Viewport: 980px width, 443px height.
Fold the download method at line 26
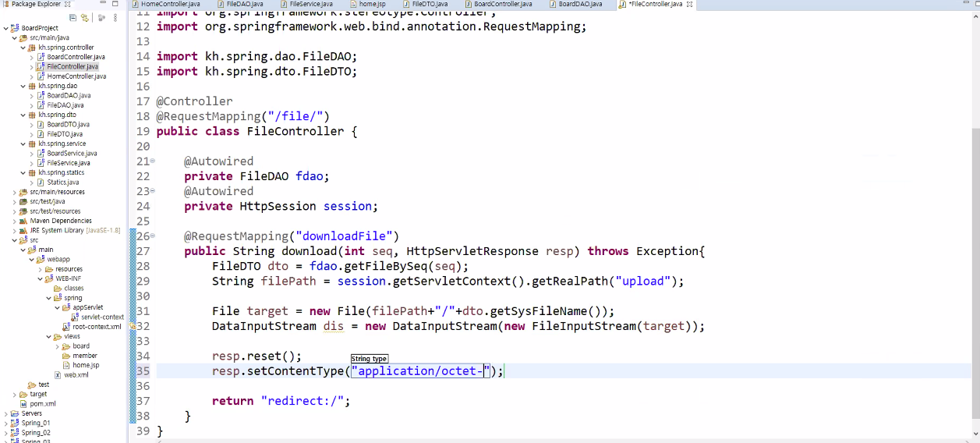pyautogui.click(x=152, y=236)
